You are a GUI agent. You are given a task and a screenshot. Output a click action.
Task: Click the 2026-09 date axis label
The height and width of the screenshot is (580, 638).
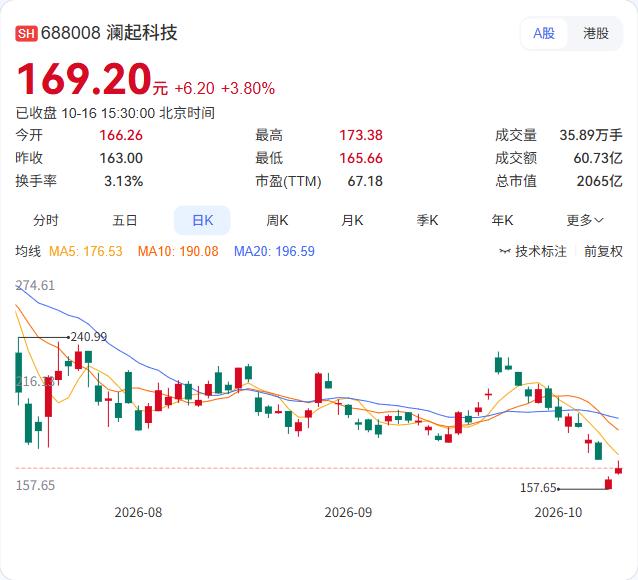(348, 512)
